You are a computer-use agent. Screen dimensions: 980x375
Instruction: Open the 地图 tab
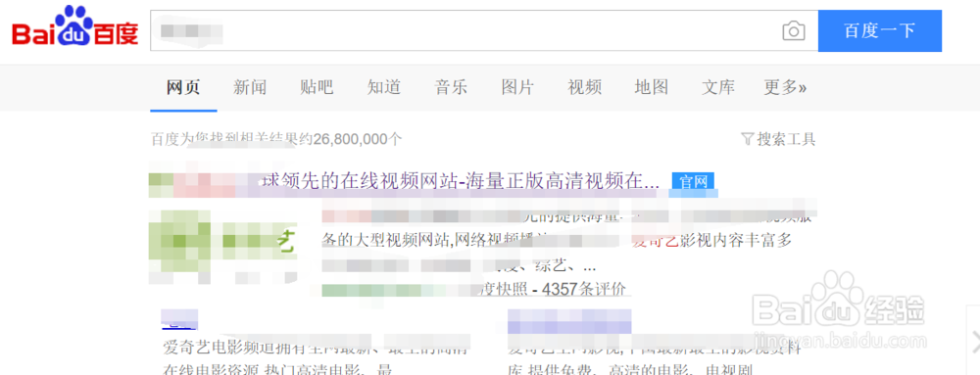point(652,87)
